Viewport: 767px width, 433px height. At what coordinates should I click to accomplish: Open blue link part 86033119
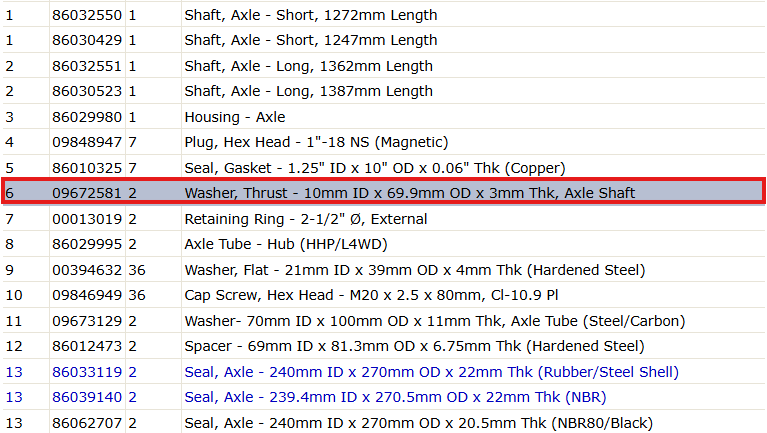pos(87,372)
